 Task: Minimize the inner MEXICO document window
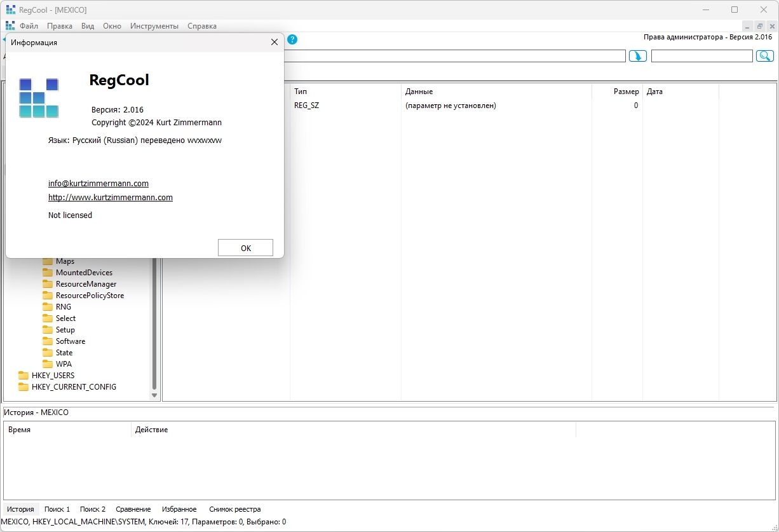[748, 26]
